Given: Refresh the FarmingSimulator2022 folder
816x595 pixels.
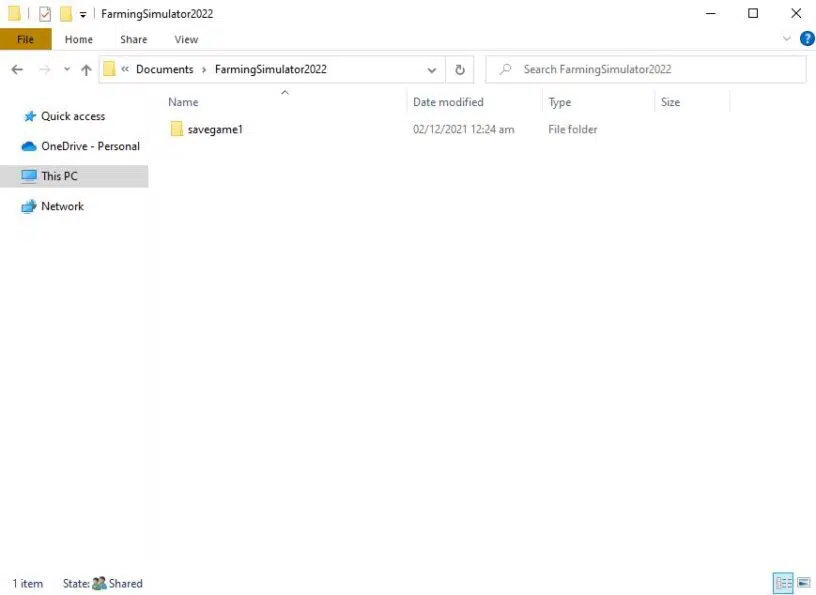Looking at the screenshot, I should tap(460, 70).
